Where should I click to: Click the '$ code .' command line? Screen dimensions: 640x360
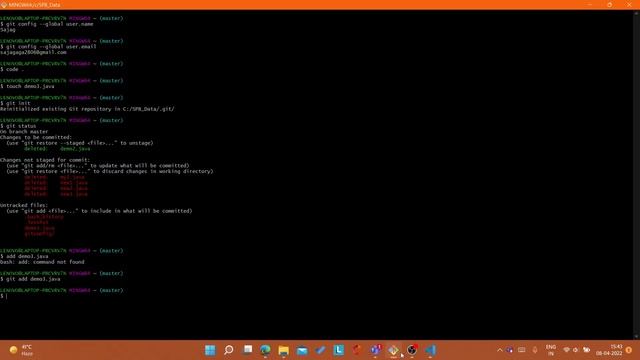[x=12, y=69]
